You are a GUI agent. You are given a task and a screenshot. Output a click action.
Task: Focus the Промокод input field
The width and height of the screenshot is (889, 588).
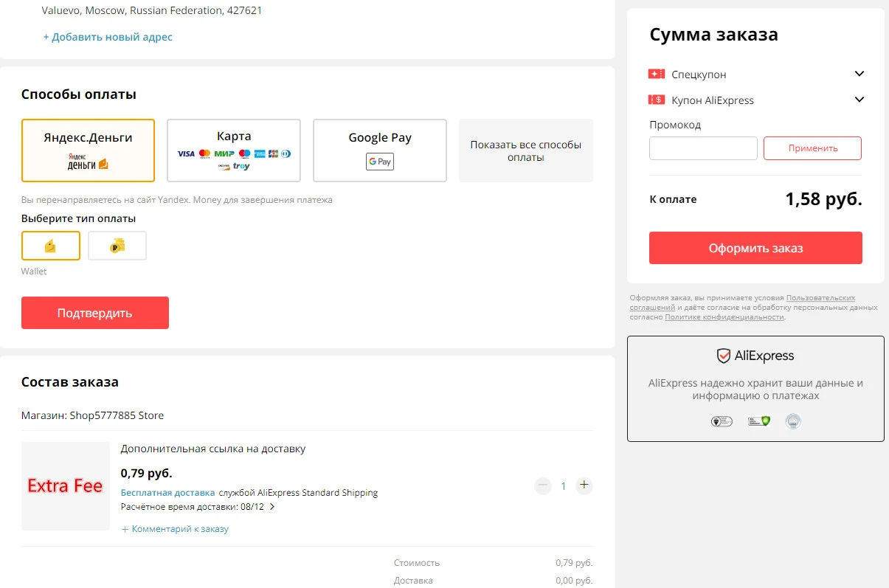(703, 148)
